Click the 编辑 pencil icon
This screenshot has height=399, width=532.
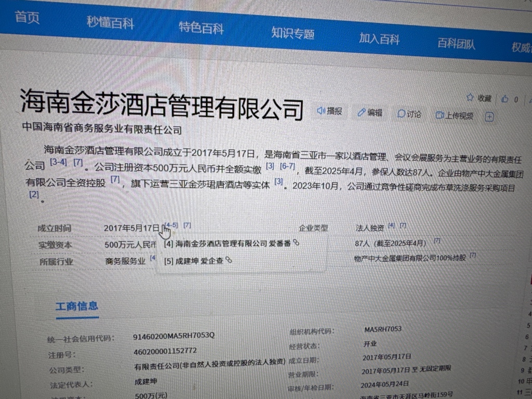point(362,112)
